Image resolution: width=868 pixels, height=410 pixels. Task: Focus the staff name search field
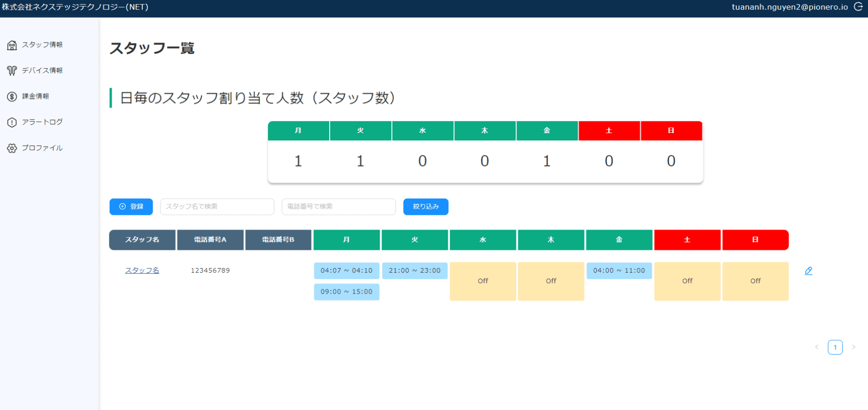217,206
